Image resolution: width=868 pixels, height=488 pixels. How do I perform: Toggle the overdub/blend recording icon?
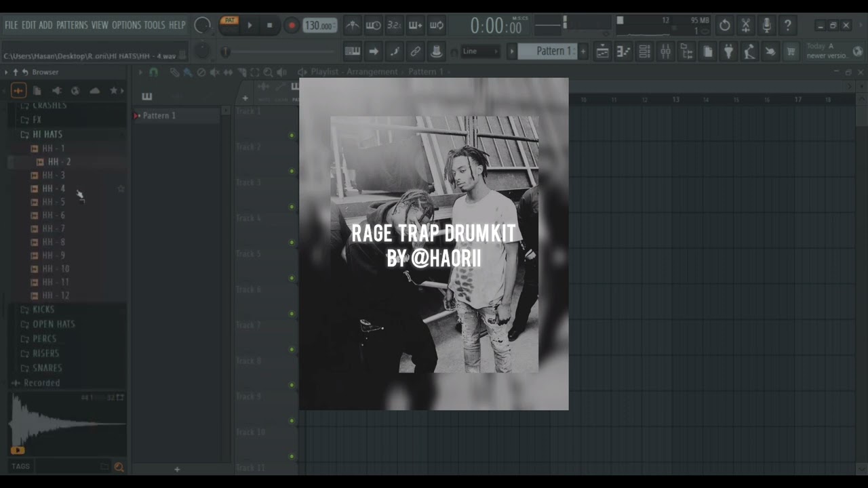[415, 26]
